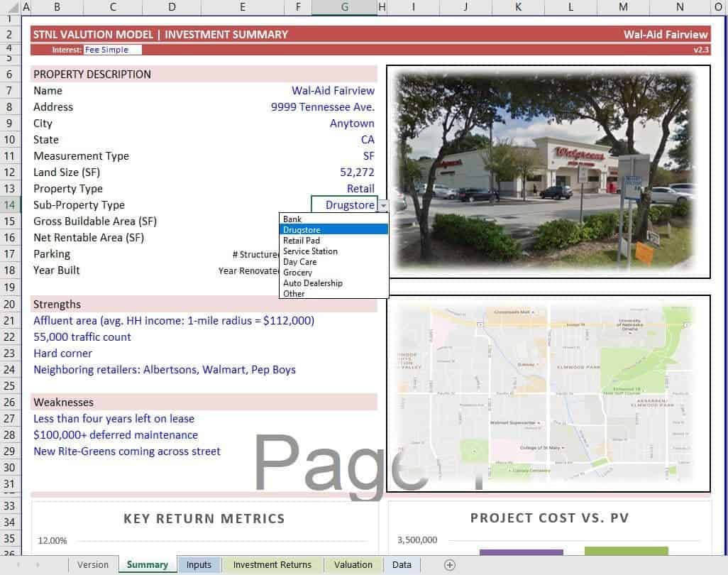728x575 pixels.
Task: Switch to the Version sheet tab
Action: tap(93, 565)
